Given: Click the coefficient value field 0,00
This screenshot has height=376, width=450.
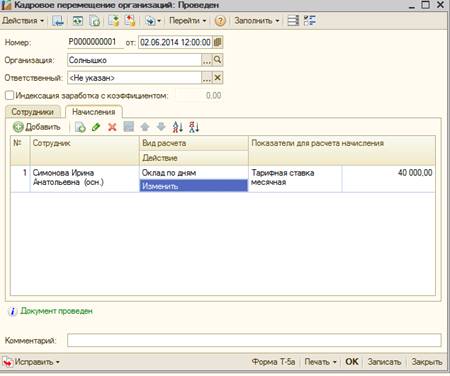Looking at the screenshot, I should tap(199, 96).
